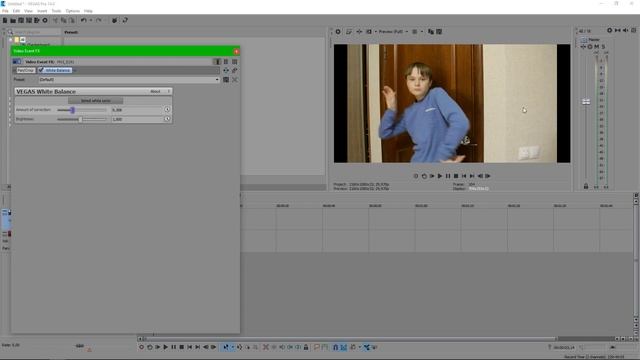
Task: Click the Amount of correction animate clock icon
Action: [x=167, y=109]
